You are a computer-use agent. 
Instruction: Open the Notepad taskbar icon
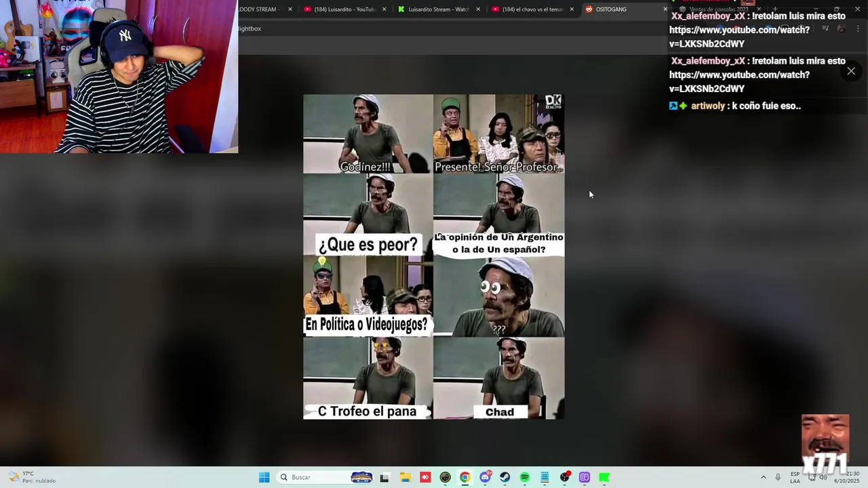pyautogui.click(x=545, y=477)
